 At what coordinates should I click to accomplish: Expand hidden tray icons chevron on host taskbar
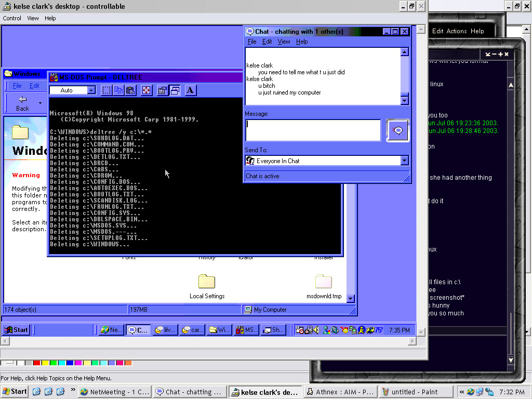coord(461,392)
